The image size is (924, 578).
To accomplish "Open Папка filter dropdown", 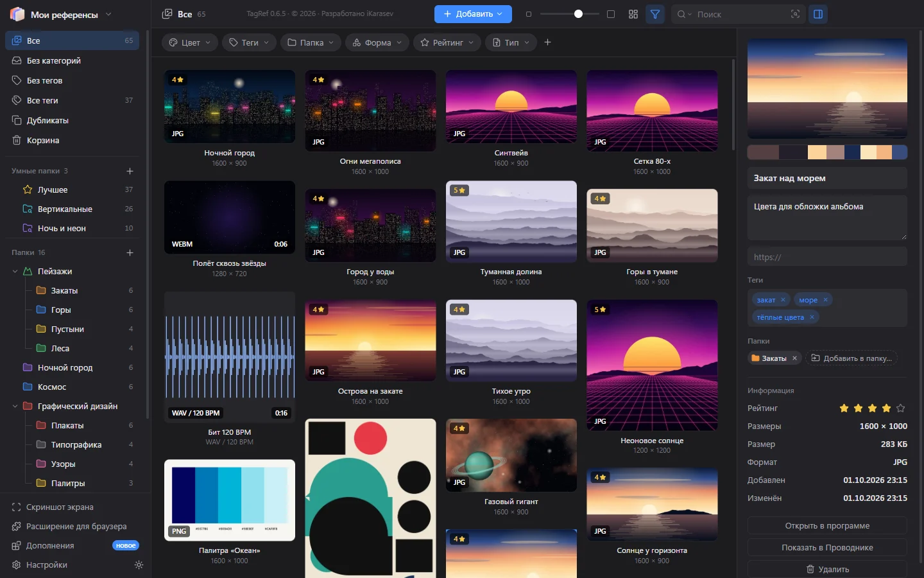I will tap(311, 42).
